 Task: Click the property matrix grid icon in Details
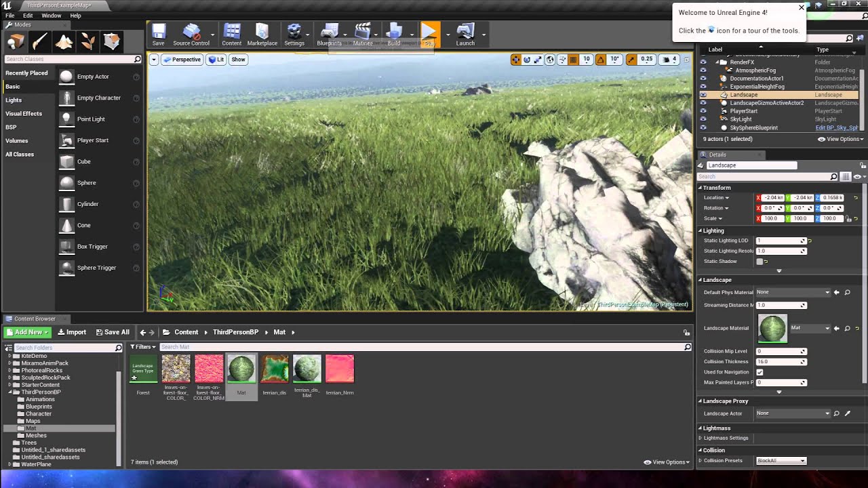pos(846,177)
